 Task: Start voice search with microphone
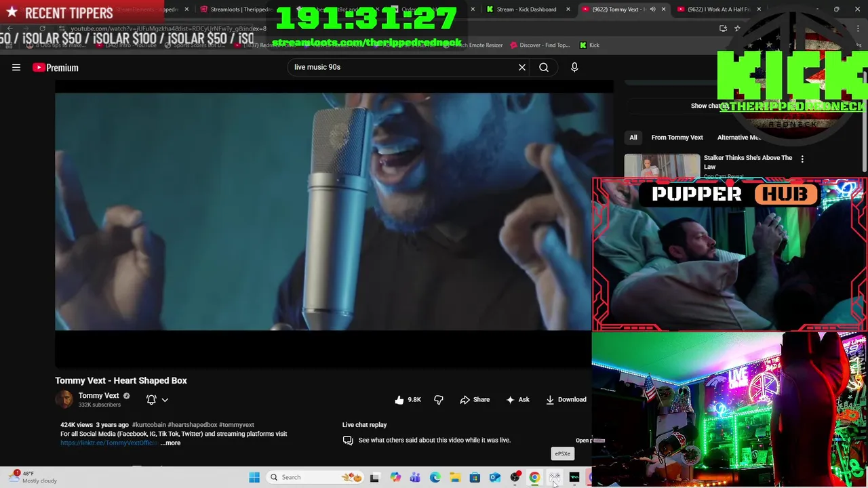coord(574,67)
